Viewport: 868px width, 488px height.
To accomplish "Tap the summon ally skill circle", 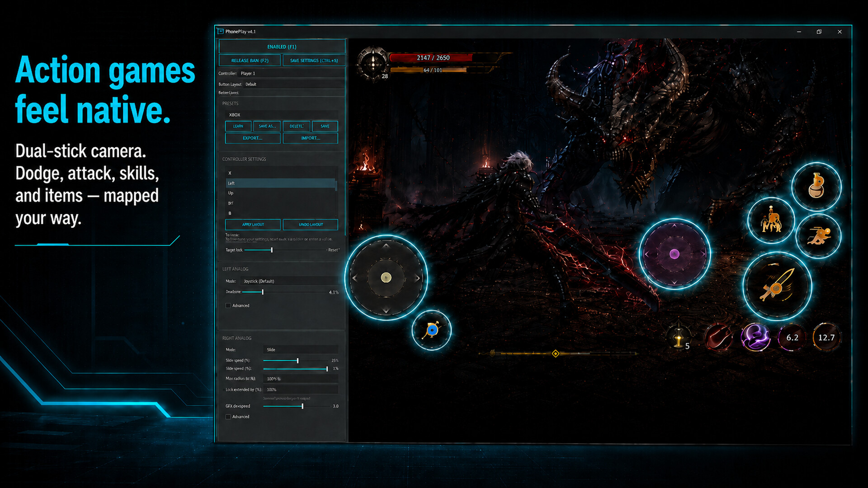I will click(x=771, y=221).
